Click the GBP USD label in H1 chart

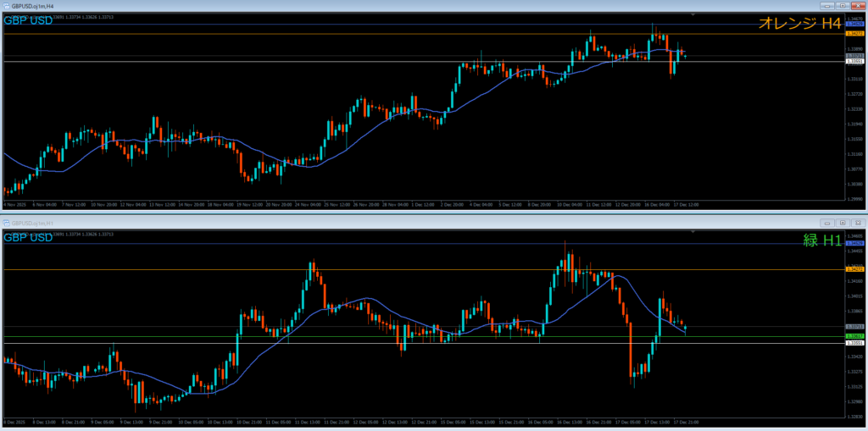coord(28,237)
